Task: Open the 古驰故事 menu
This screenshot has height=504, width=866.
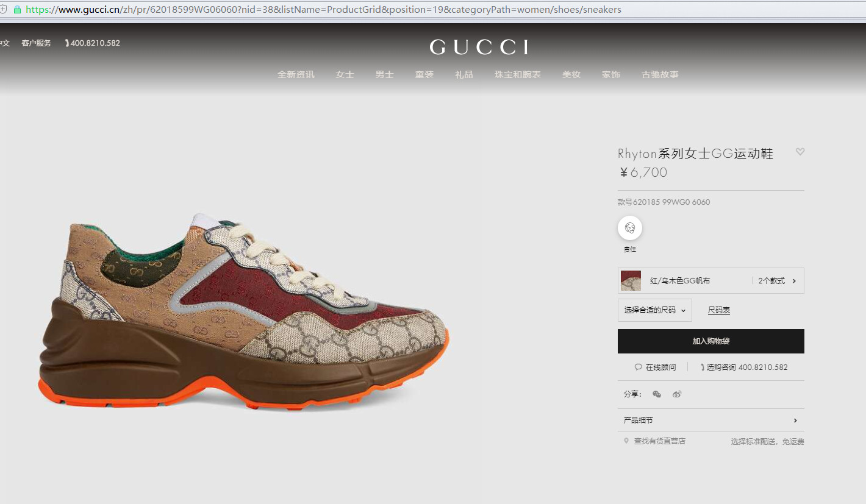Action: pyautogui.click(x=660, y=74)
